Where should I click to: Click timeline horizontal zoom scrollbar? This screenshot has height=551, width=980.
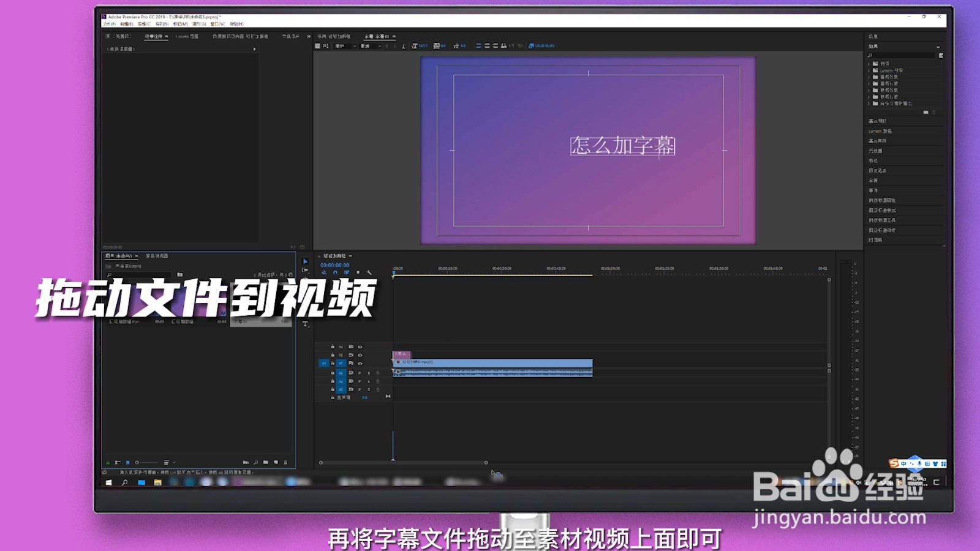pos(403,462)
